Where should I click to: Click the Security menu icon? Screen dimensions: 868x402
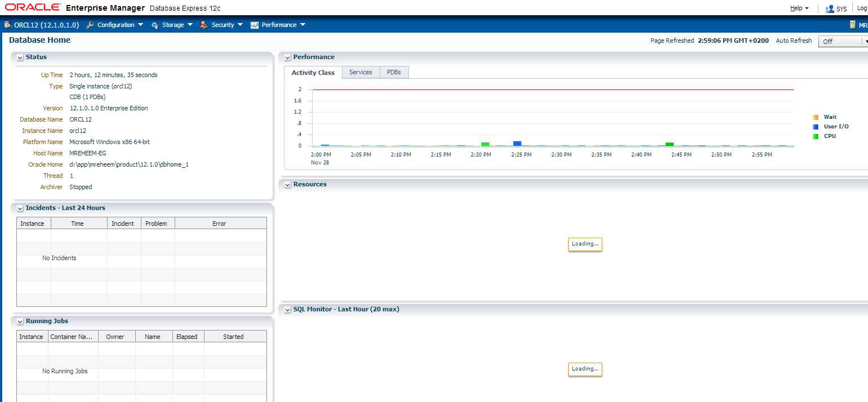(x=204, y=25)
